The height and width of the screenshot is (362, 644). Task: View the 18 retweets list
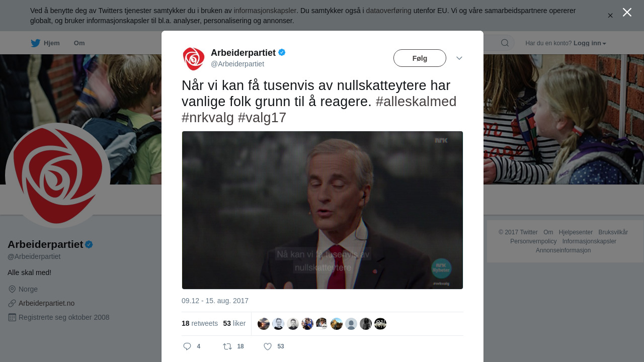pyautogui.click(x=200, y=323)
